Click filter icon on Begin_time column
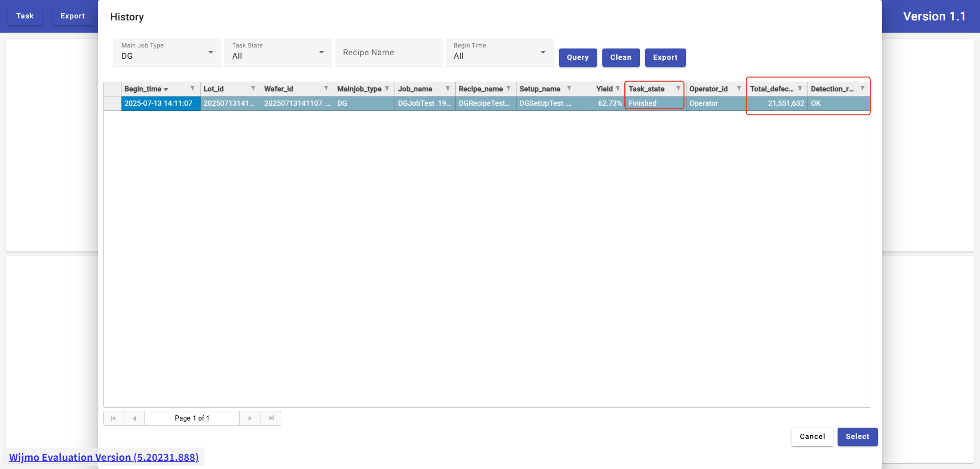This screenshot has width=980, height=469. coord(192,89)
